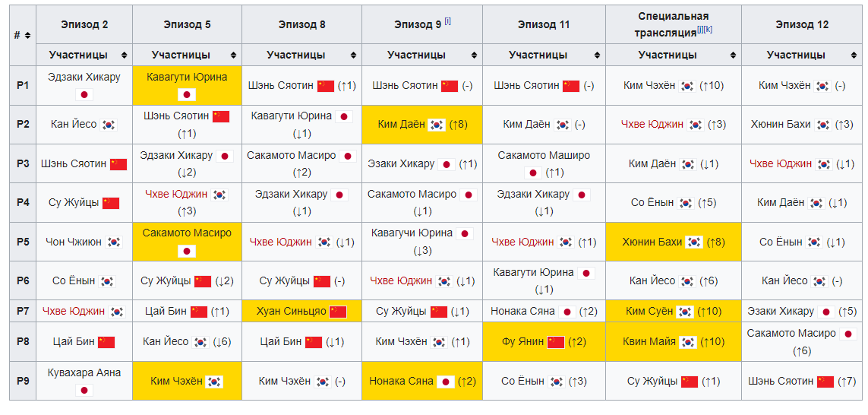Click Korea flag in highlighted Ким Даён cell
The image size is (868, 415).
(x=437, y=125)
